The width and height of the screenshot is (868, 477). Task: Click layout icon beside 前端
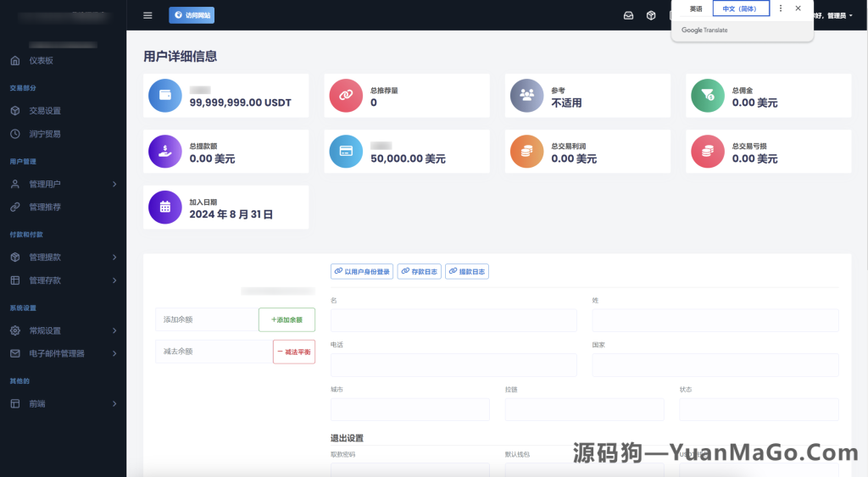pyautogui.click(x=15, y=403)
